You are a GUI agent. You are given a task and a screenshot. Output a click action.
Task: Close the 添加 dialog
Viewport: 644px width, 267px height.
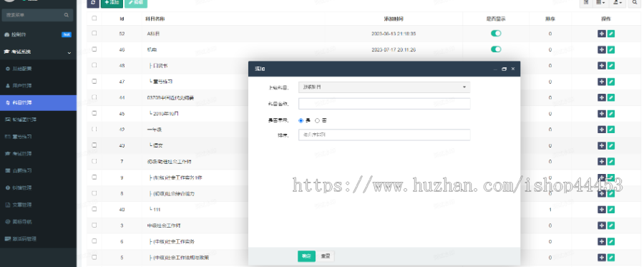(513, 69)
